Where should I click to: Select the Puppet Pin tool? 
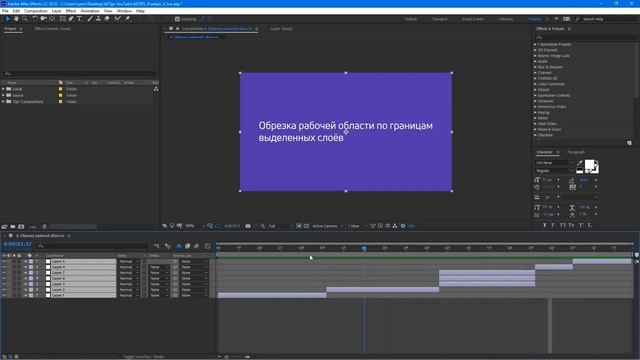coord(127,19)
